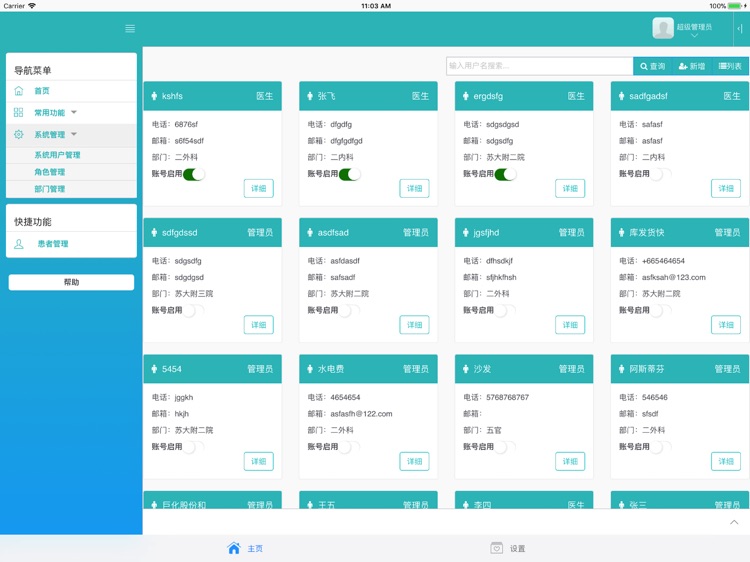Viewport: 750px width, 562px height.
Task: Switch to 设置 bottom tab
Action: tap(507, 548)
